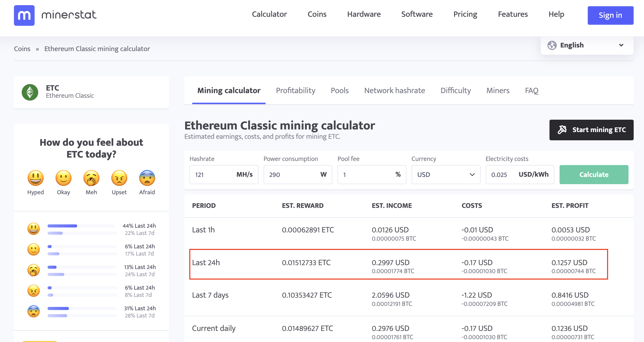Open the Network hashrate tab

394,90
